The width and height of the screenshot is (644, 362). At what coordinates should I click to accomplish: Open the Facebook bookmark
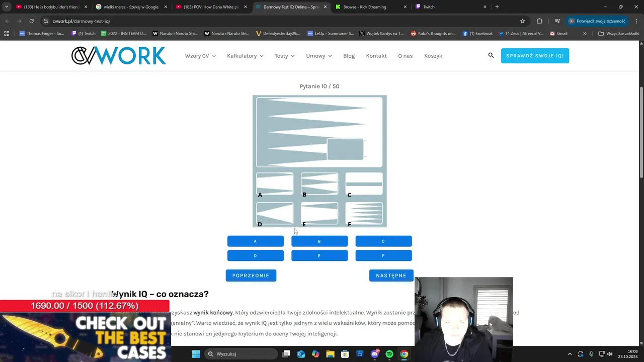pos(477,34)
